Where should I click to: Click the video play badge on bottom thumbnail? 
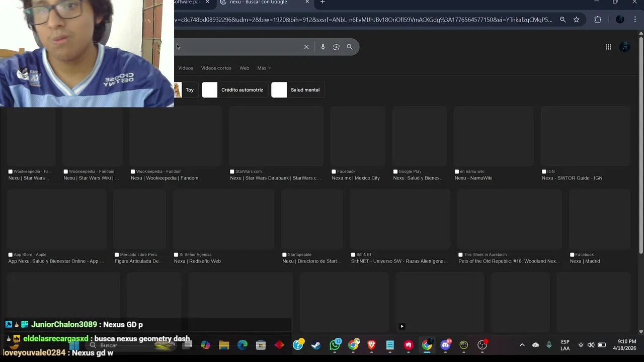(x=402, y=326)
